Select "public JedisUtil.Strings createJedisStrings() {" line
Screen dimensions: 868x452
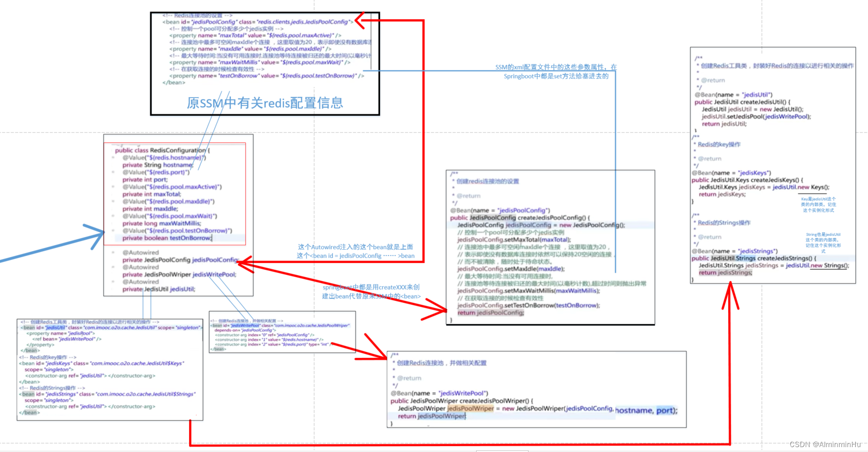coord(753,258)
